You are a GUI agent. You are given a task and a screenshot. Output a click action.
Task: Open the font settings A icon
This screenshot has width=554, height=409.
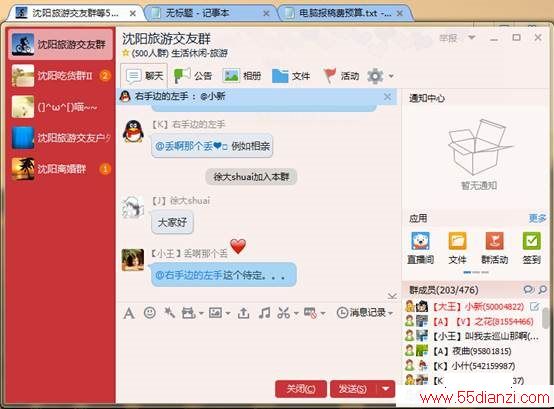129,313
